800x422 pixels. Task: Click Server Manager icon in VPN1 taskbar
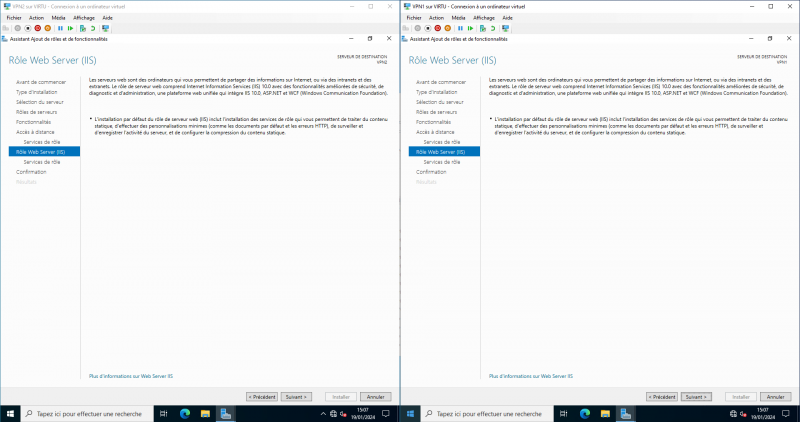click(x=626, y=414)
